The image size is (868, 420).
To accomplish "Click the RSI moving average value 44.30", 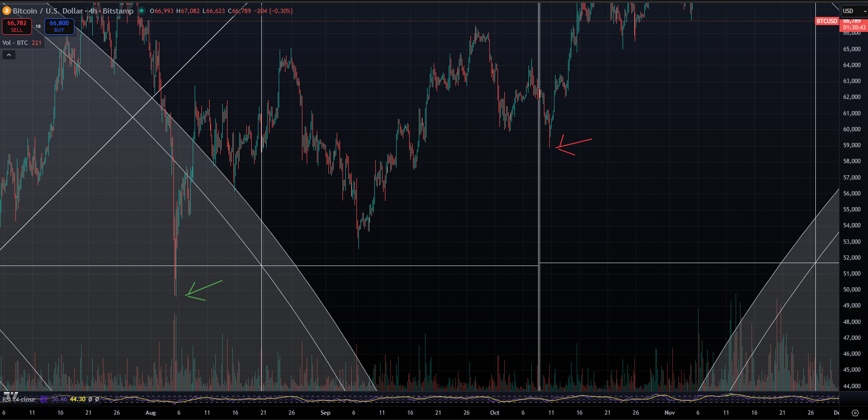I will pyautogui.click(x=78, y=399).
